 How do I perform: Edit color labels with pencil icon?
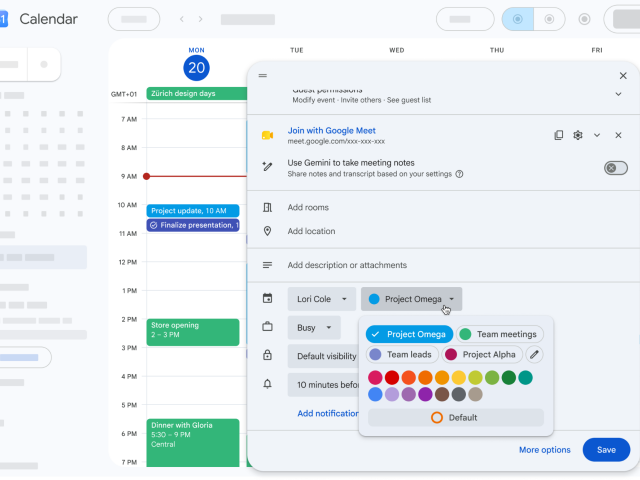[534, 354]
